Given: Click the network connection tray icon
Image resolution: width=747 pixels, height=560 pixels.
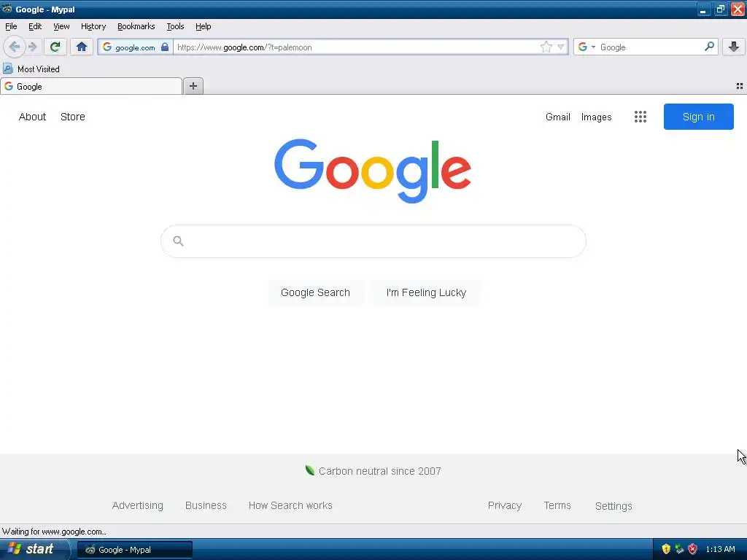Looking at the screenshot, I should coord(679,549).
